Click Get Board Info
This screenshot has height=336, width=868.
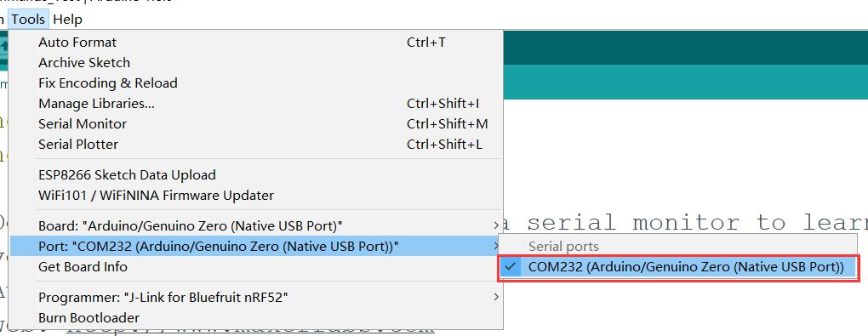(255, 267)
